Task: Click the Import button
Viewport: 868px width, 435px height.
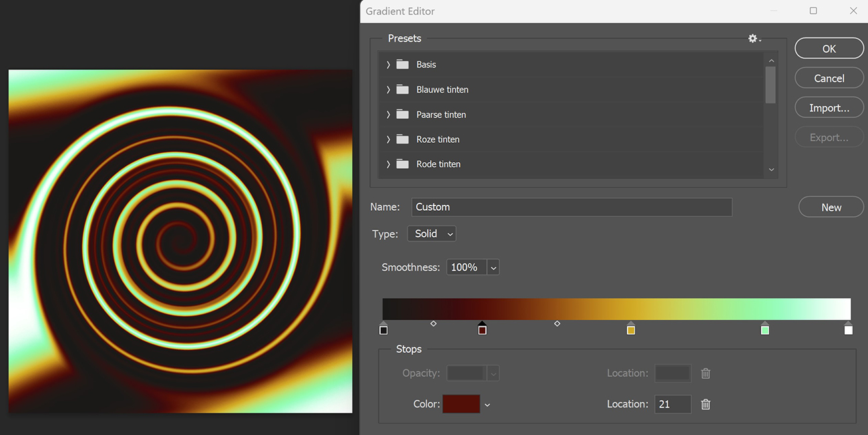Action: point(829,107)
